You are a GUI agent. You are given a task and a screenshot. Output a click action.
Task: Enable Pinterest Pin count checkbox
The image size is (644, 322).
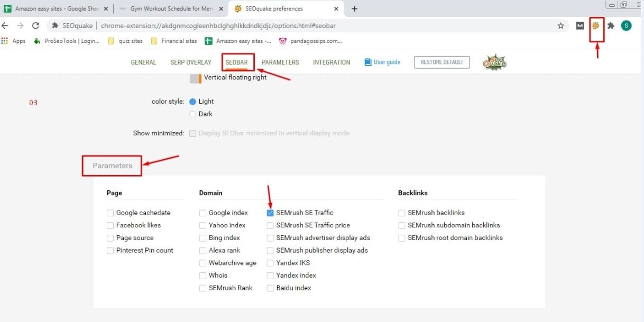[x=110, y=251]
